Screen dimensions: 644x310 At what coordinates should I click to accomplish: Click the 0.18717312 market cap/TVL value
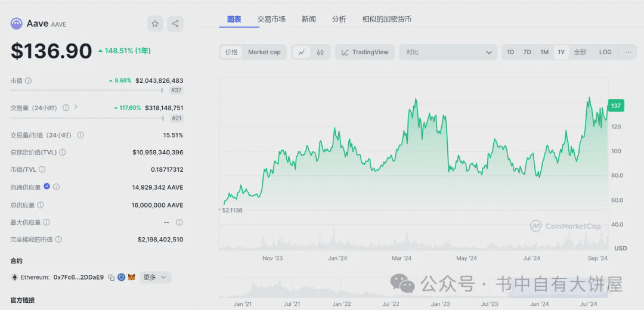point(167,169)
